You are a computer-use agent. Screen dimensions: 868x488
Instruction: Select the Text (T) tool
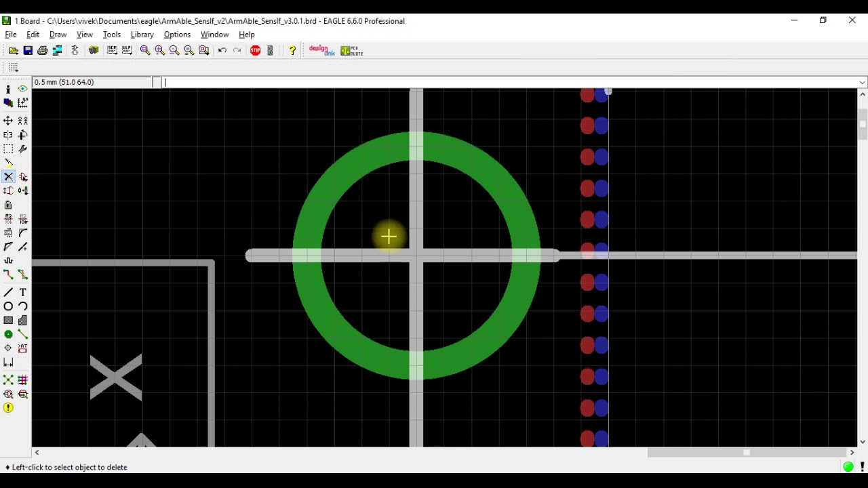pyautogui.click(x=22, y=292)
